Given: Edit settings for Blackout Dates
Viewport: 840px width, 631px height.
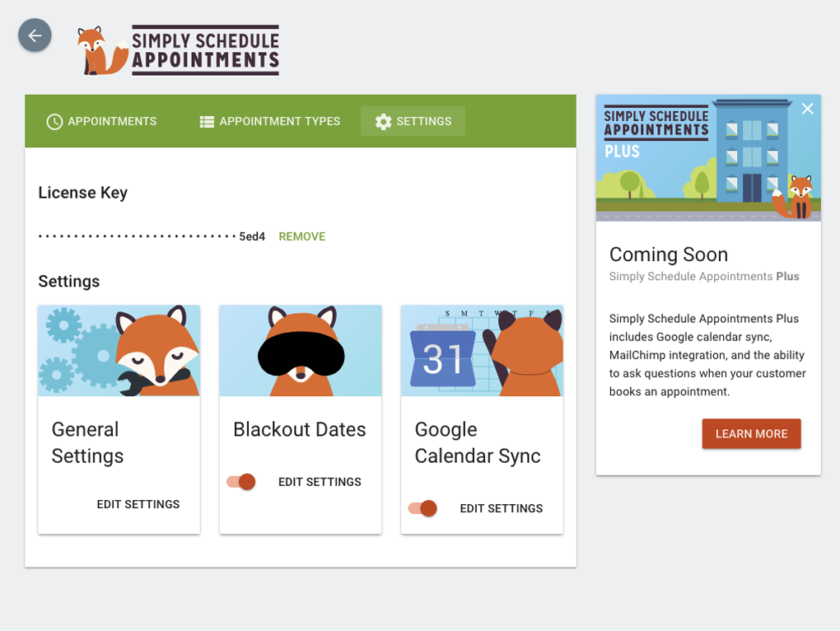Looking at the screenshot, I should click(x=320, y=482).
